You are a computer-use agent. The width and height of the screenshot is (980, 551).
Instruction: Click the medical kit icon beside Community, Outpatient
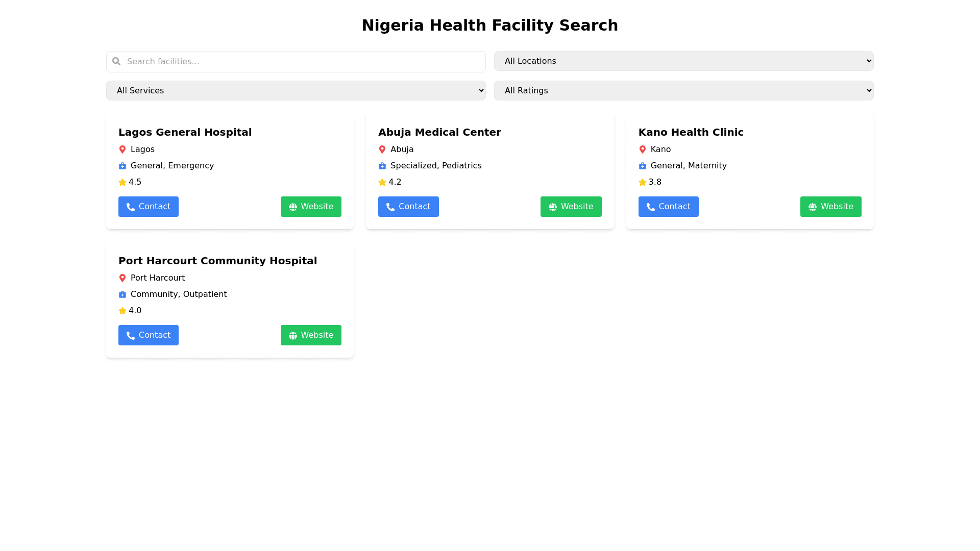click(x=122, y=294)
